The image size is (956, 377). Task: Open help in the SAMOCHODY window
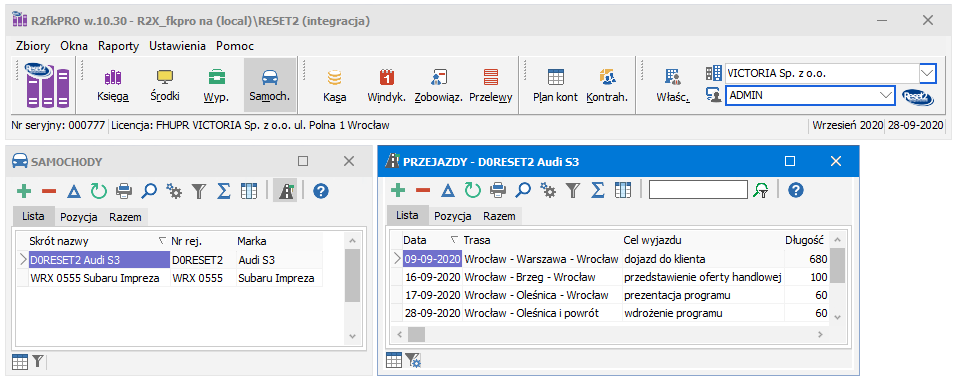click(321, 192)
